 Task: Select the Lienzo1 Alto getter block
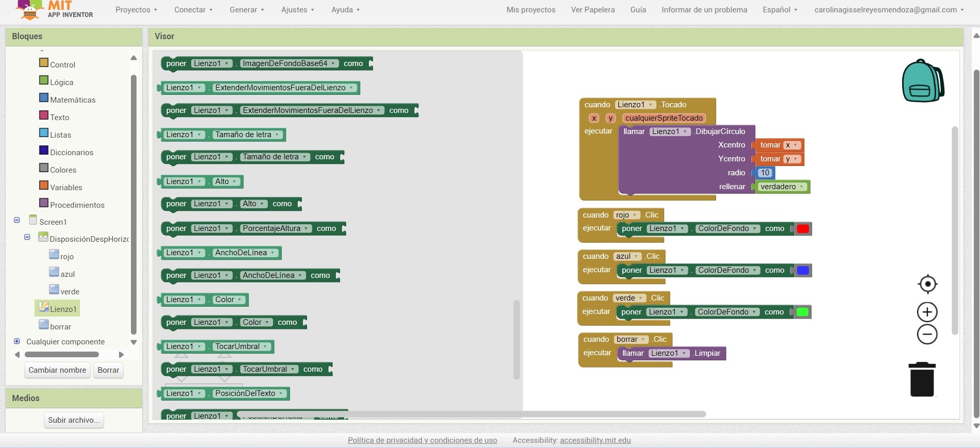point(200,181)
